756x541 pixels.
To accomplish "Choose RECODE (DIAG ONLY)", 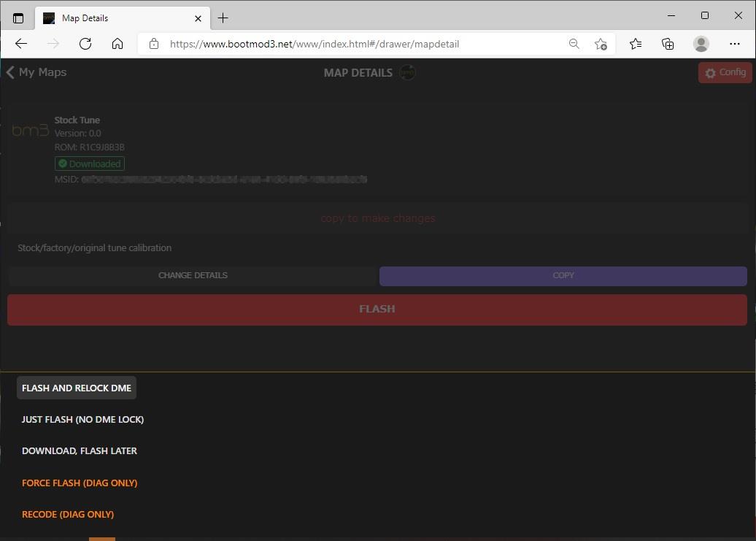I will 68,515.
